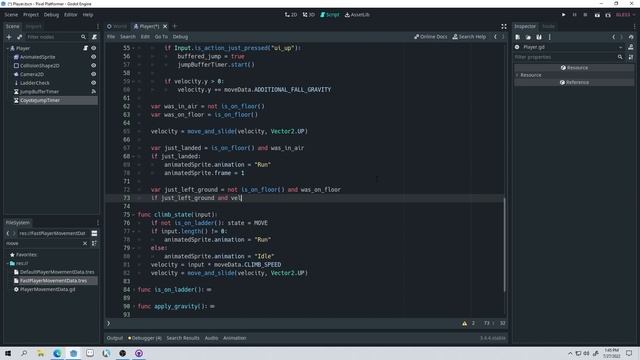The width and height of the screenshot is (640, 360).
Task: Open the Editor menu
Action: [x=70, y=15]
